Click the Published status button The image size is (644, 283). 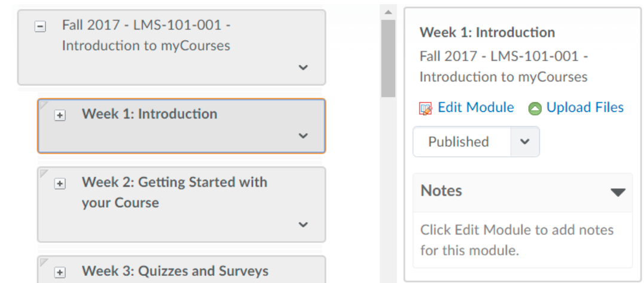point(459,142)
